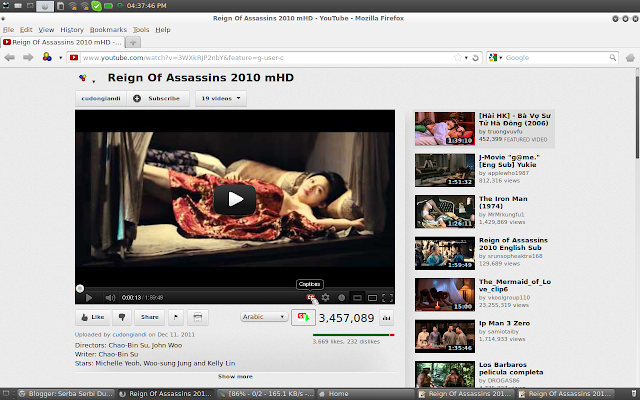Click the Share button
The height and width of the screenshot is (400, 640).
click(x=149, y=317)
